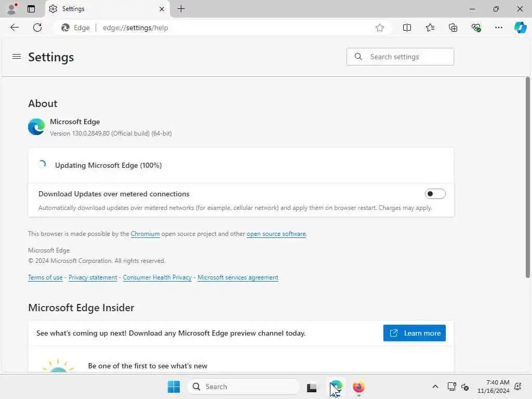
Task: Click the page vertical scrollbar
Action: 528,178
